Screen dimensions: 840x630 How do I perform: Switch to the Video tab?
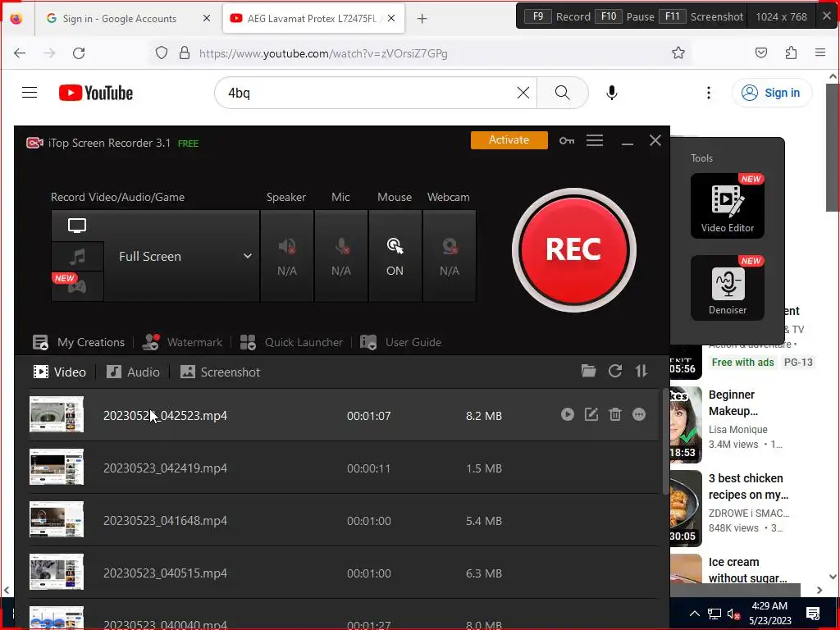point(59,372)
